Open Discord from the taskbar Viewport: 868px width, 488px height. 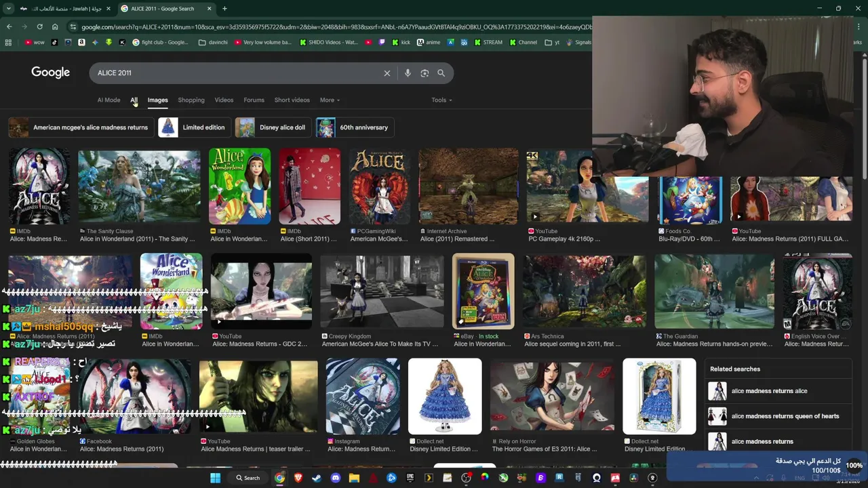336,478
